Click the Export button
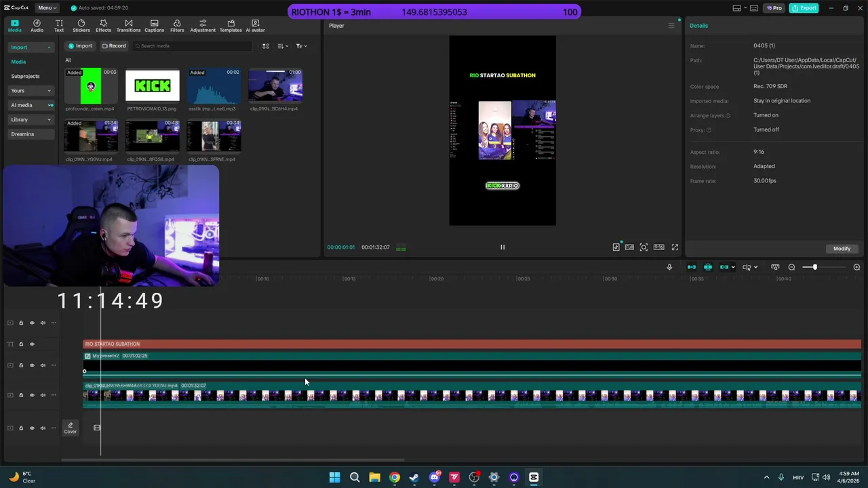Screen dimensions: 868x488 tap(804, 8)
